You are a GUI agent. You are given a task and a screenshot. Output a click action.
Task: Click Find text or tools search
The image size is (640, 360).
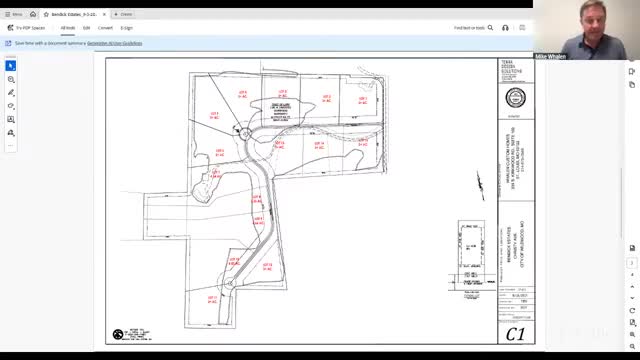(x=473, y=28)
